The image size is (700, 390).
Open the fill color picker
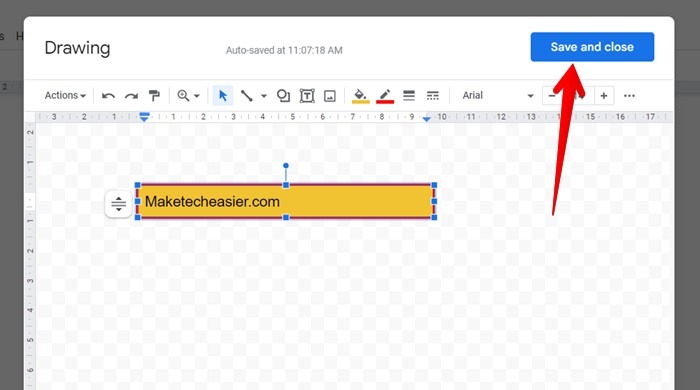361,96
